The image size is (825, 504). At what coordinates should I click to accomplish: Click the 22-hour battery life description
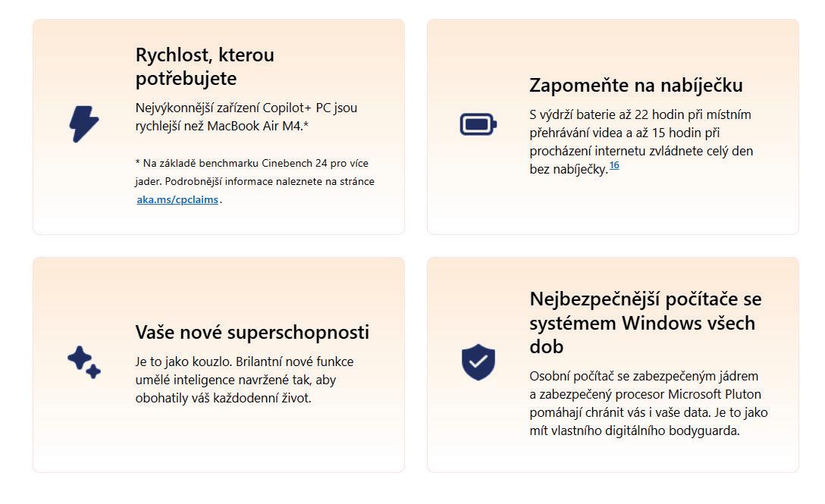640,133
